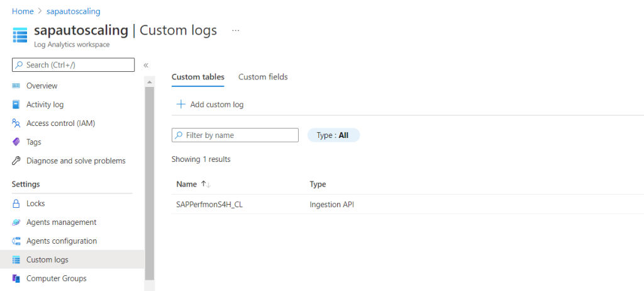Open the Agents management icon

click(16, 222)
